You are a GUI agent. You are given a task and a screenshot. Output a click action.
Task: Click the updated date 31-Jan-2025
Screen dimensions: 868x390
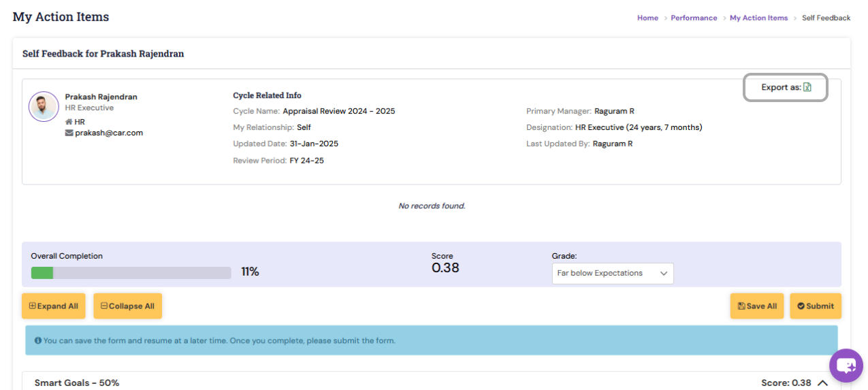[x=313, y=144]
